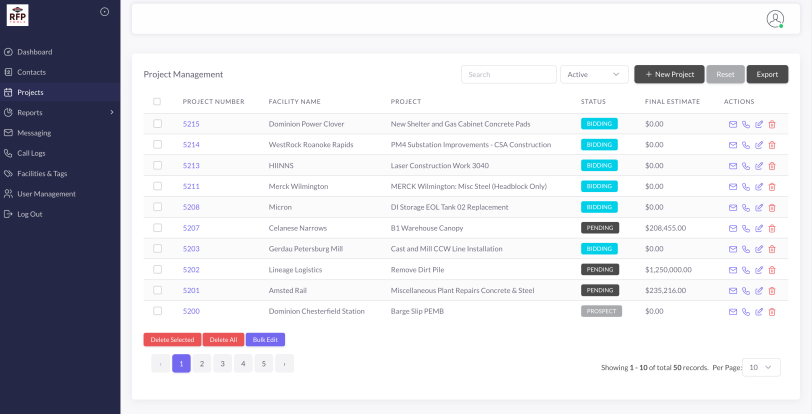Click the phone icon for project 5214
The height and width of the screenshot is (414, 812).
746,145
